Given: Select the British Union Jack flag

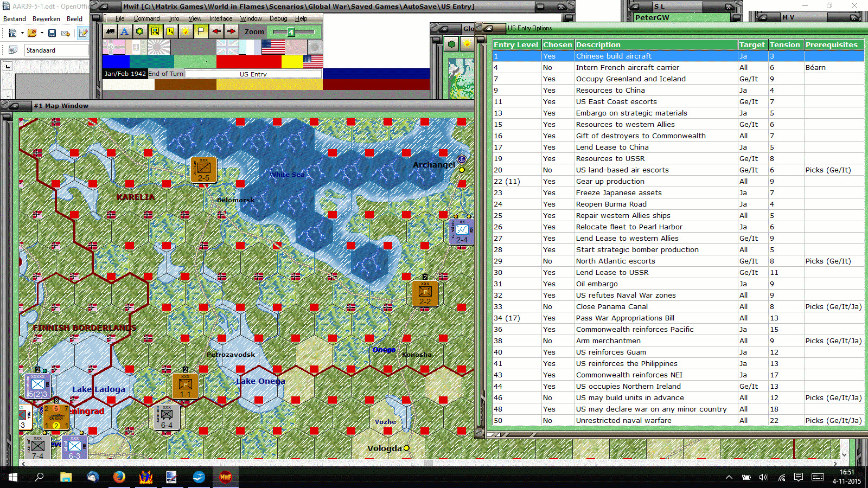Looking at the screenshot, I should [x=227, y=47].
